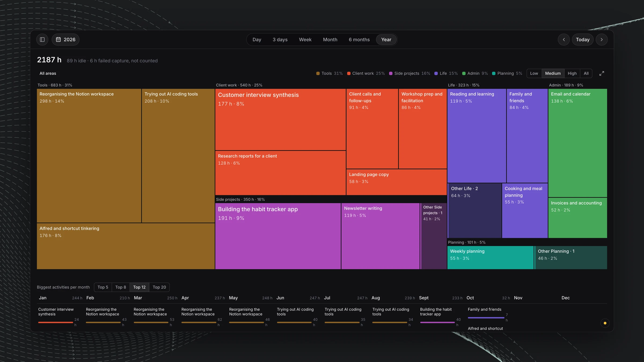Show Top 5 activities per month
The height and width of the screenshot is (362, 644).
coord(103,287)
